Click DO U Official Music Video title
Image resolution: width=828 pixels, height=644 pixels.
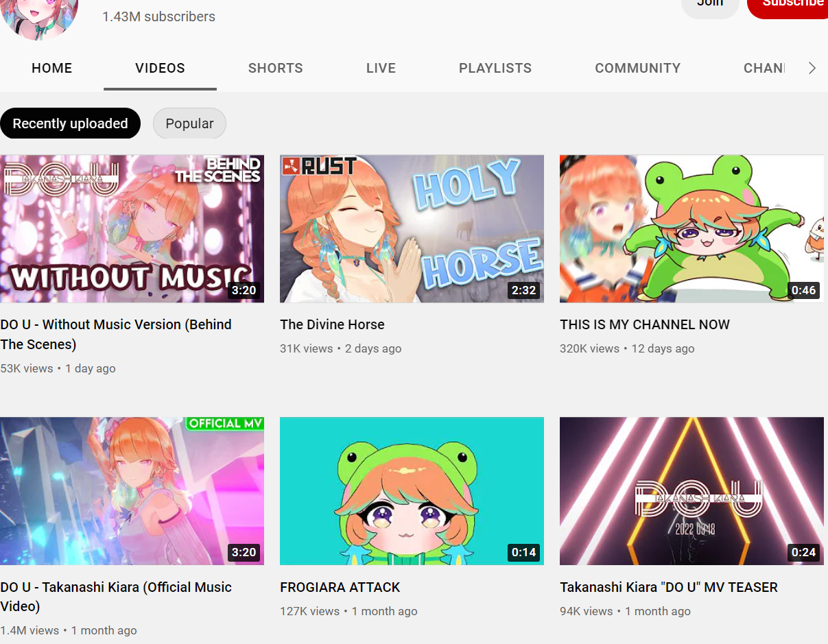pyautogui.click(x=116, y=597)
